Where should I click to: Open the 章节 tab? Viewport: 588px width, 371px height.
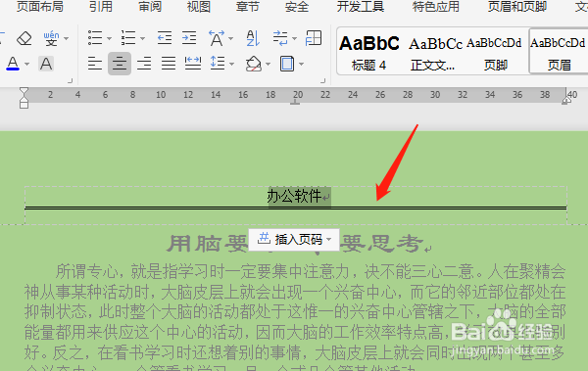248,7
